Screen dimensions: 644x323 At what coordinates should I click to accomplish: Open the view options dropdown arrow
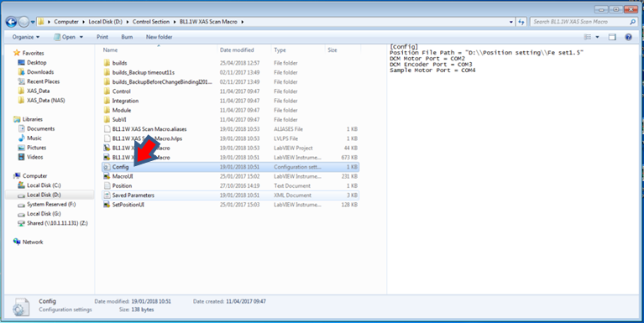tap(597, 37)
